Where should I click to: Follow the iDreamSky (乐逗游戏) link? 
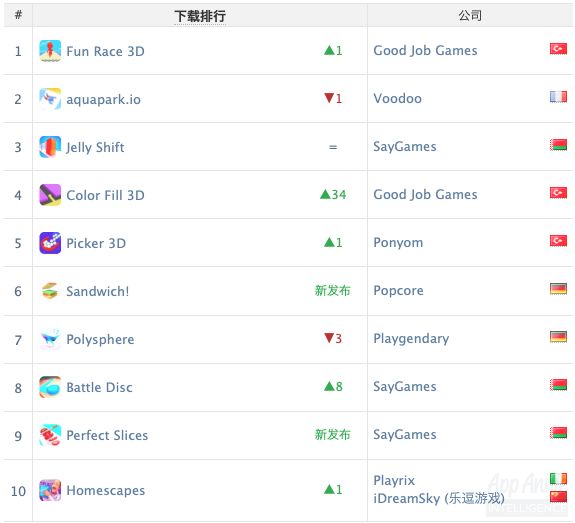coord(439,499)
